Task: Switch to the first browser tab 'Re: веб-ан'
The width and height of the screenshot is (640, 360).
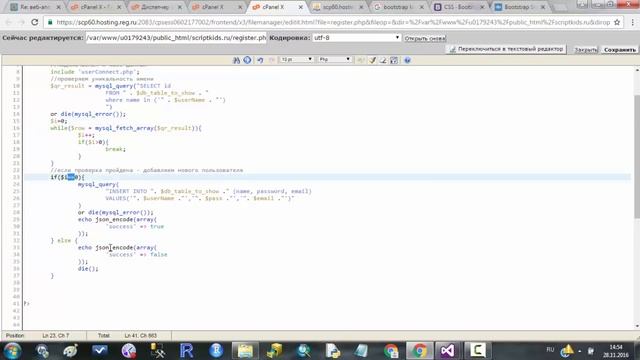Action: click(35, 7)
